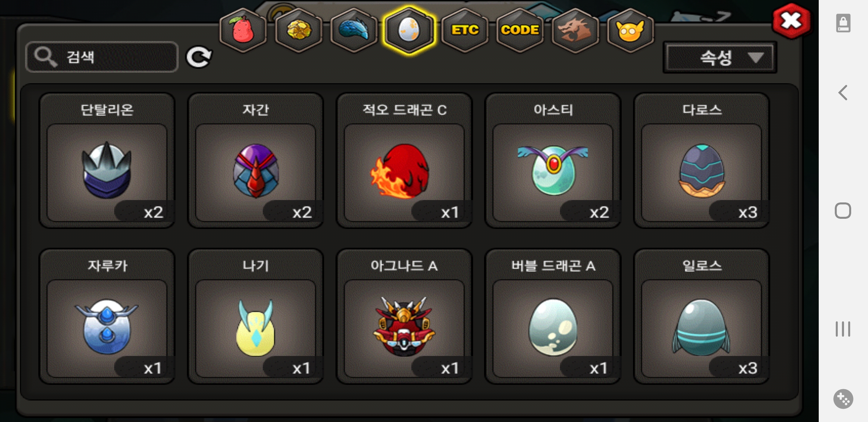Select the highlighted egg category tab
This screenshot has width=868, height=422.
point(409,30)
